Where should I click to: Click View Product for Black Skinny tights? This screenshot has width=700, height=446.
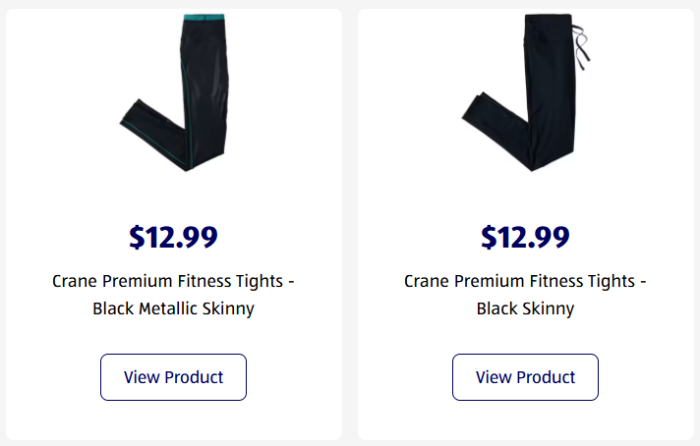(525, 377)
